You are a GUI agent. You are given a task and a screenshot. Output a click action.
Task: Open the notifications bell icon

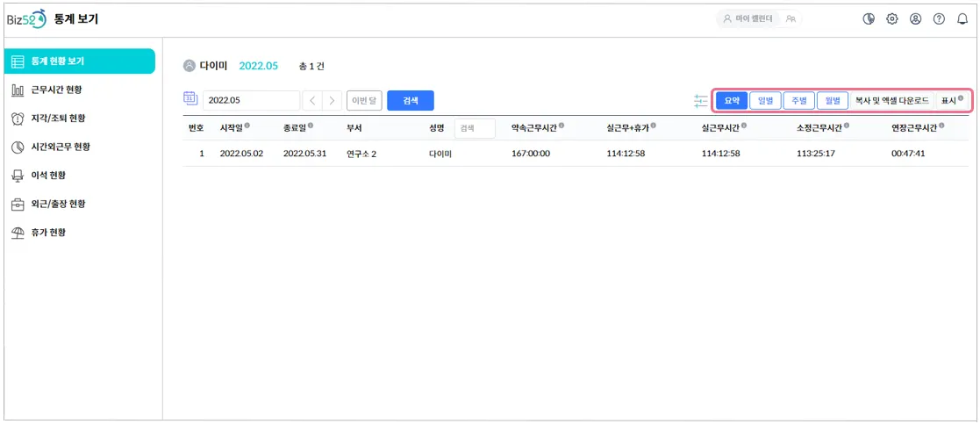[x=962, y=18]
